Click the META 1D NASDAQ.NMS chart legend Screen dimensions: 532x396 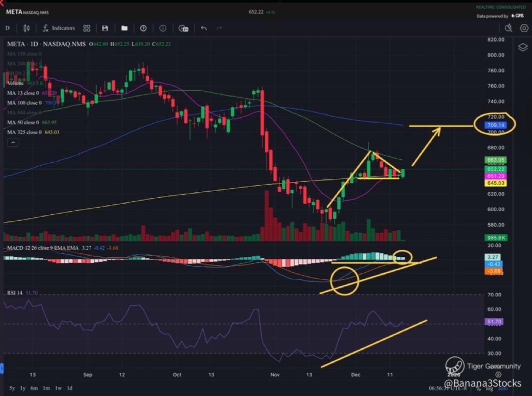click(x=46, y=44)
